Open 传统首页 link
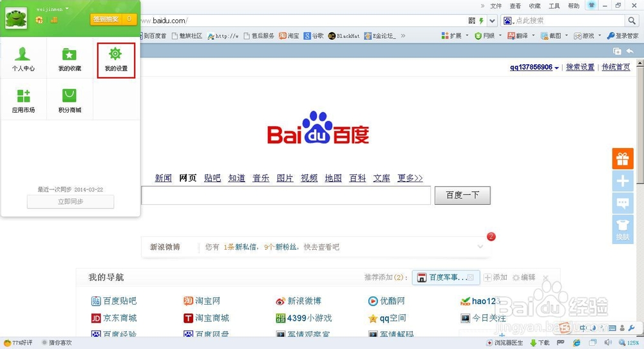This screenshot has width=644, height=349. 616,68
